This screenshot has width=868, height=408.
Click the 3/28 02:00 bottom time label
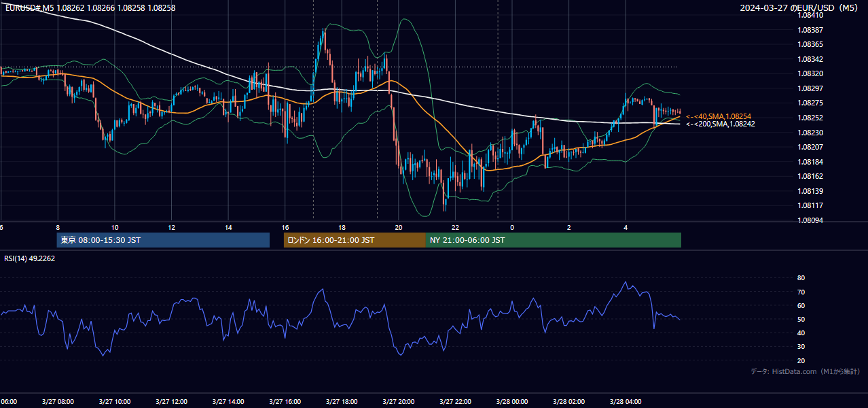coord(569,402)
